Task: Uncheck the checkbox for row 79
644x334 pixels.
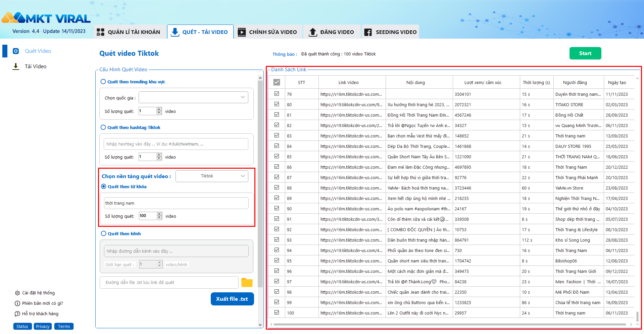Action: tap(277, 94)
